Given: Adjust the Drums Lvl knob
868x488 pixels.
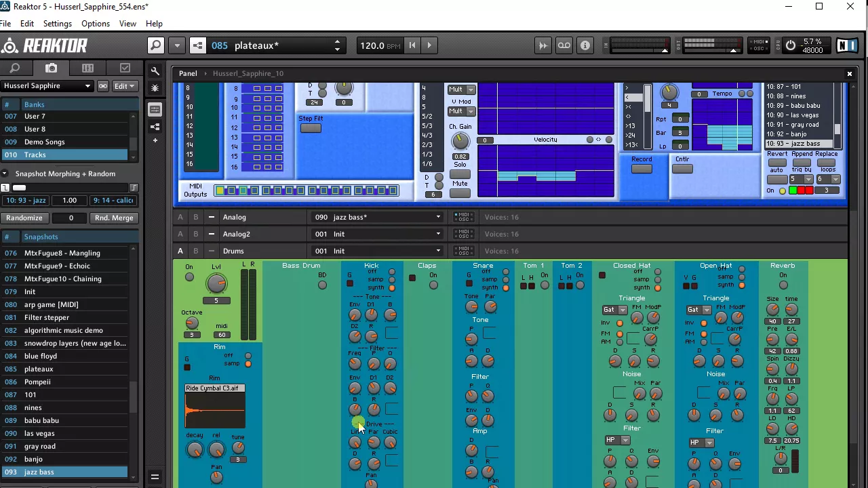Looking at the screenshot, I should tap(216, 283).
